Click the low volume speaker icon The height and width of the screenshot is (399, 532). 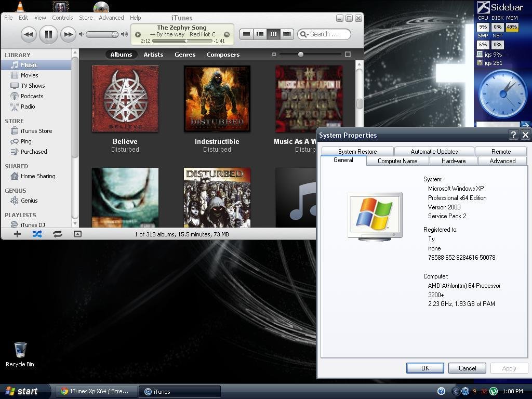81,34
